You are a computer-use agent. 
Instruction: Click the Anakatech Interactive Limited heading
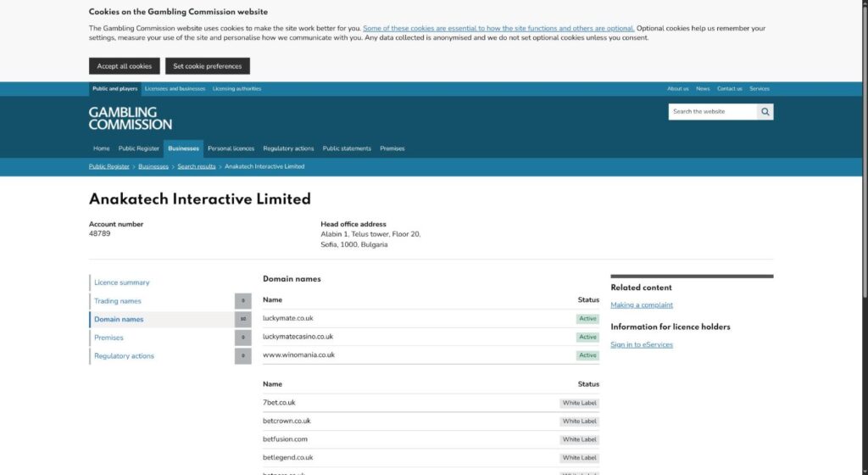[200, 199]
